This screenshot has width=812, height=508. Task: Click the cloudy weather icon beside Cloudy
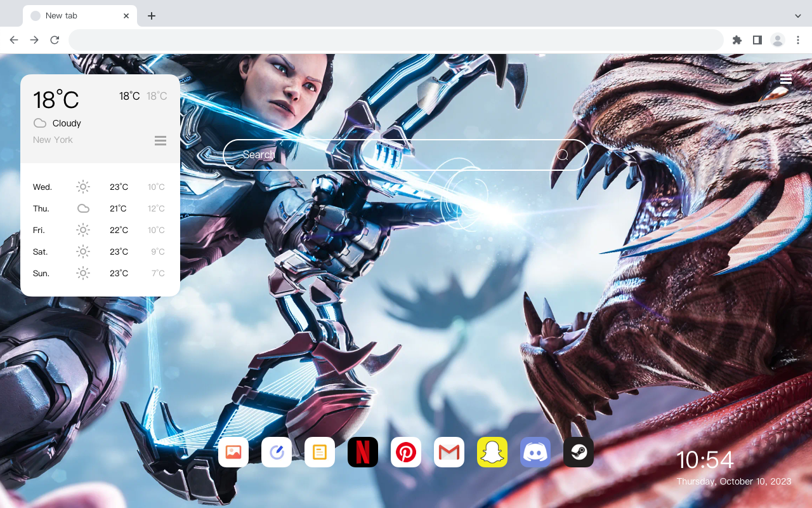40,123
